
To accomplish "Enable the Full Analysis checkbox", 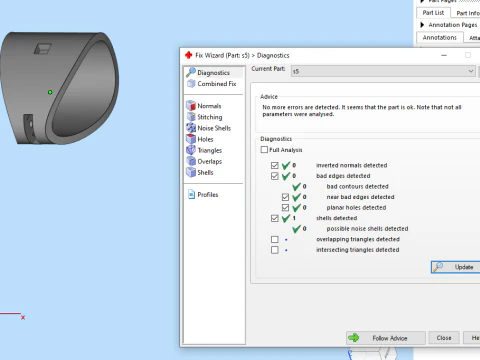I will tap(264, 150).
